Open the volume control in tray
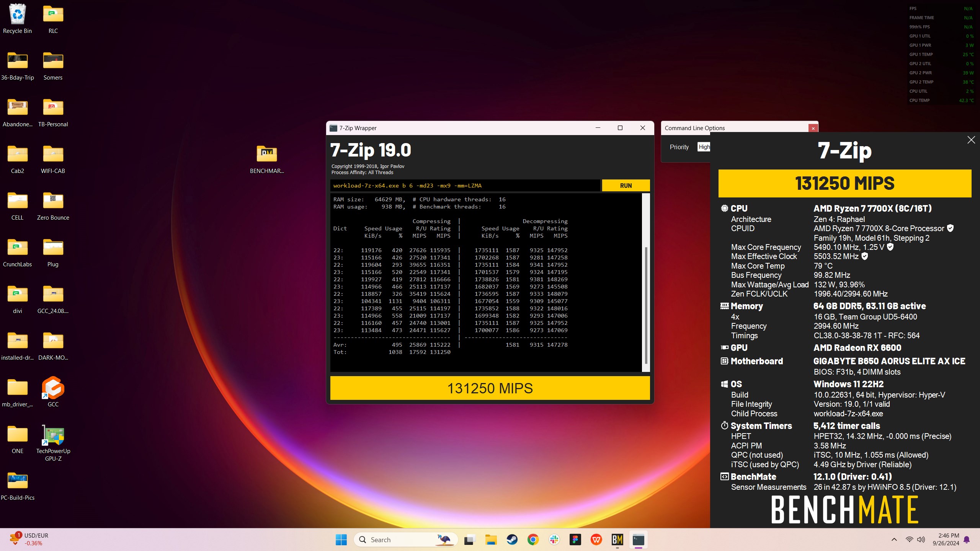 click(x=921, y=540)
